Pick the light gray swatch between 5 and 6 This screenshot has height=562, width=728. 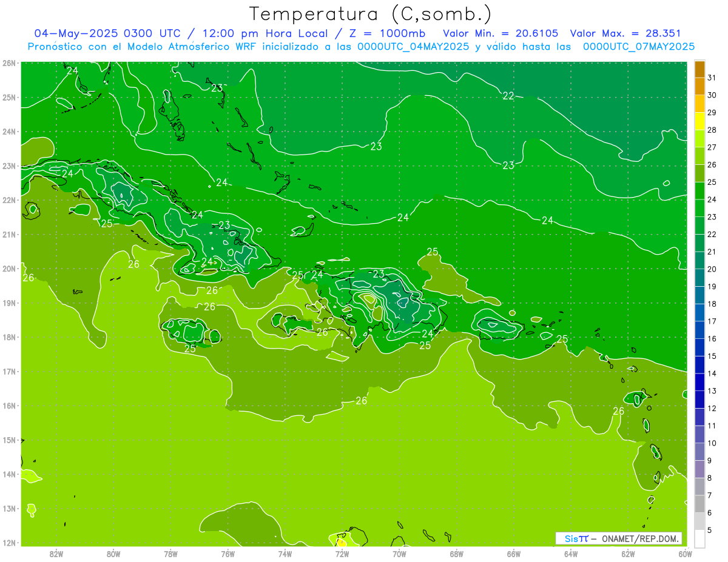(699, 521)
